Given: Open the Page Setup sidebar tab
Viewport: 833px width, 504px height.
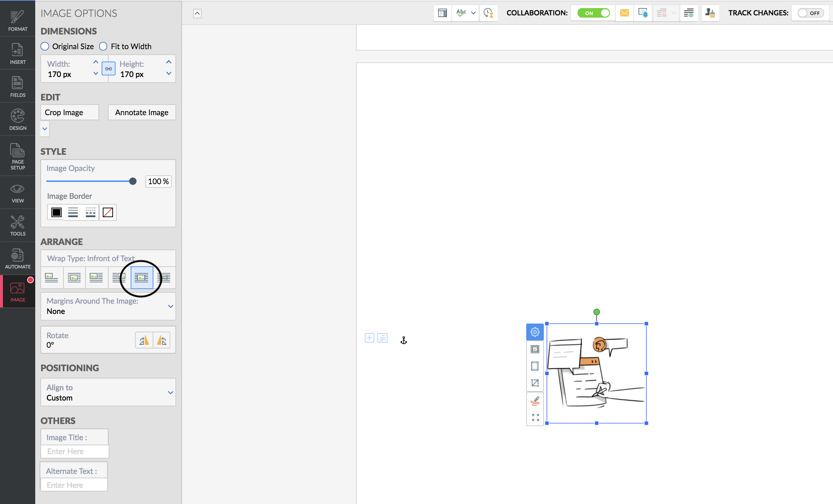Looking at the screenshot, I should click(18, 157).
